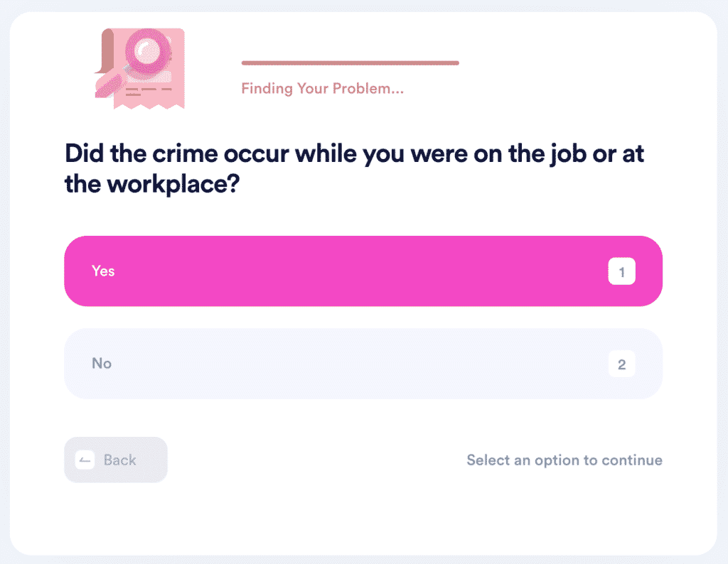Click the Back label text

click(119, 460)
